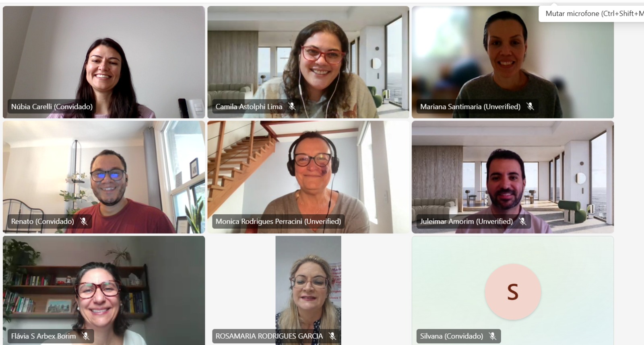Select the video tile labeled Monica Rodrigues Perracini

(308, 177)
